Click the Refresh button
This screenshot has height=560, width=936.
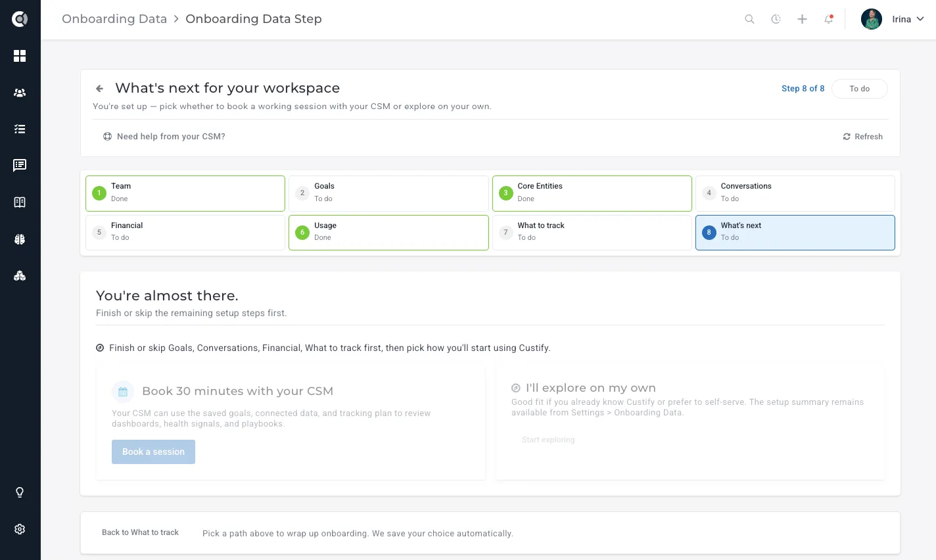pos(863,137)
